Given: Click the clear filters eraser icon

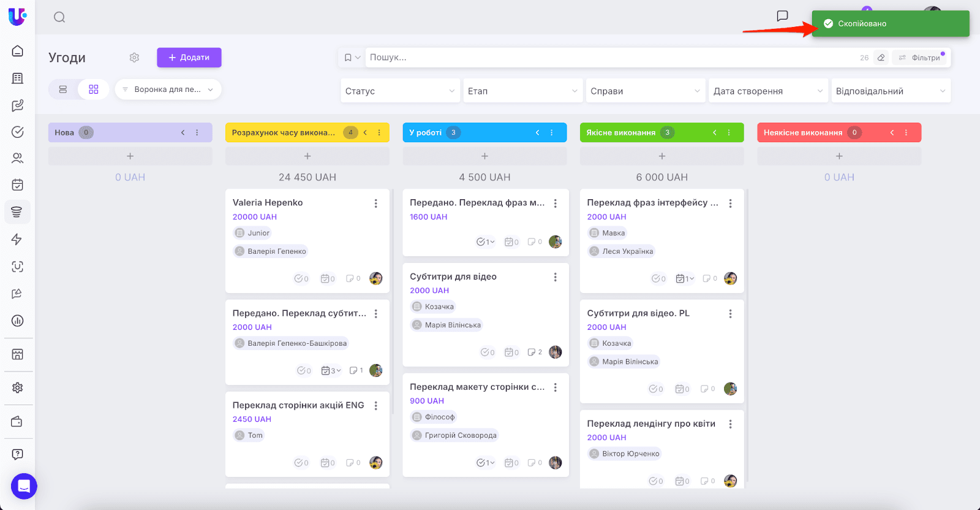Looking at the screenshot, I should [x=881, y=58].
